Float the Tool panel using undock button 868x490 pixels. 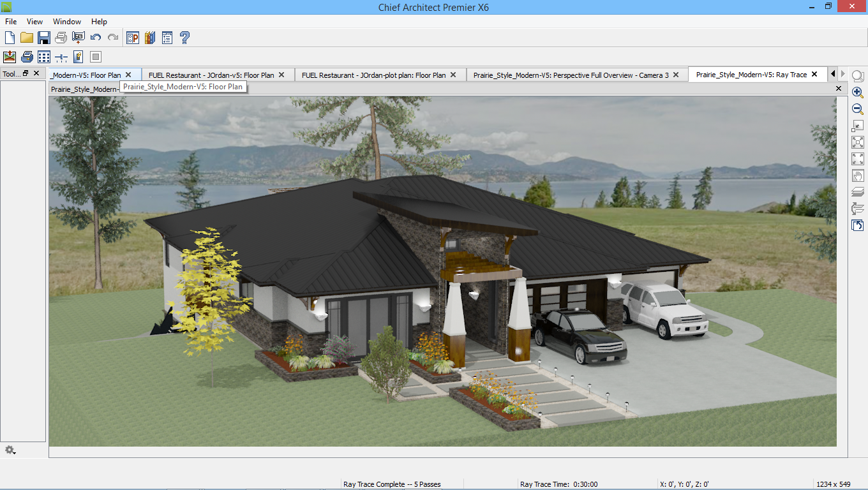tap(26, 73)
